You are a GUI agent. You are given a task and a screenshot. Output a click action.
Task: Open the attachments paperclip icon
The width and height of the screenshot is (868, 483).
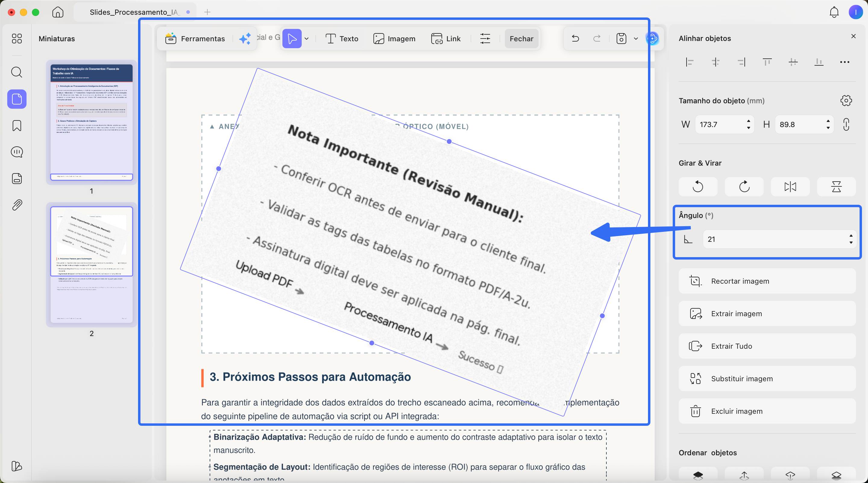click(17, 205)
